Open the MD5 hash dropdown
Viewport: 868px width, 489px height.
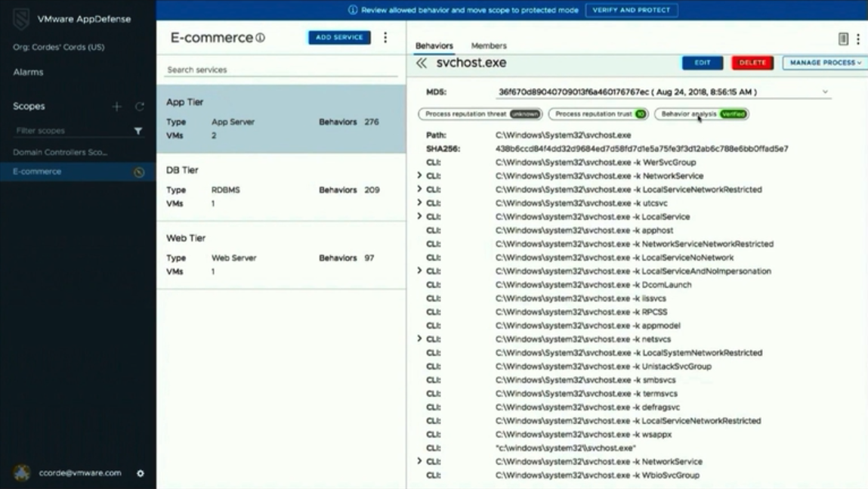point(825,92)
